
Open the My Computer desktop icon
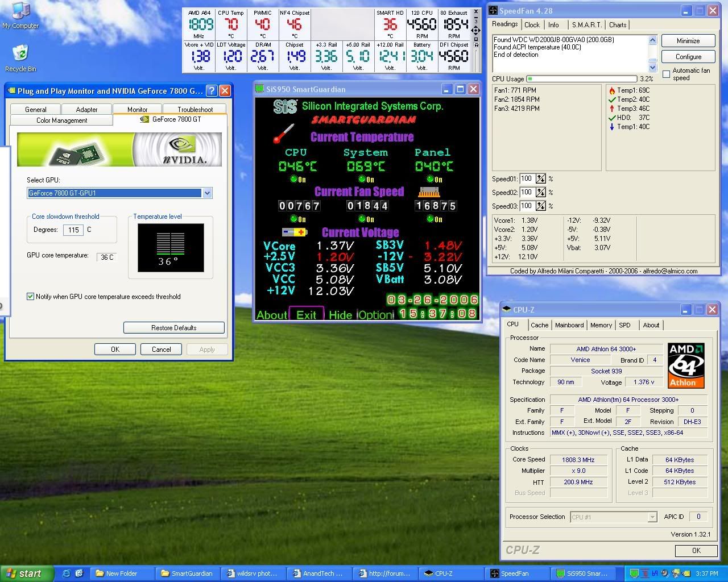pos(20,11)
